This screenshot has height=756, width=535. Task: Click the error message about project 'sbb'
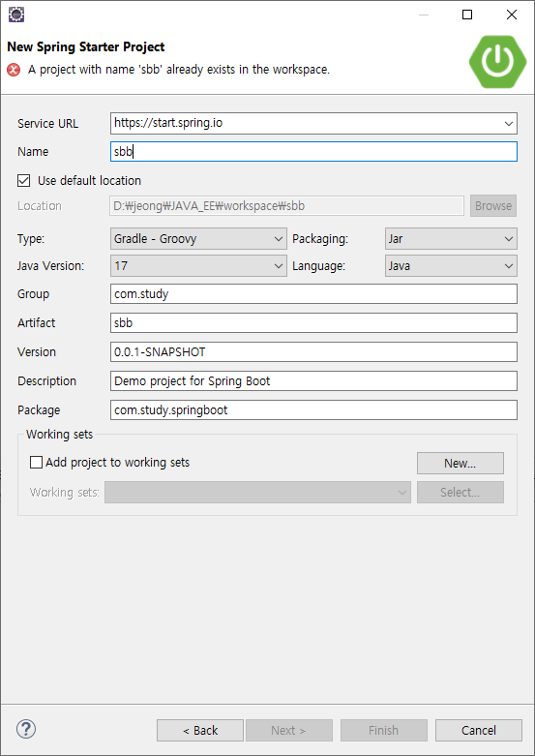point(179,70)
